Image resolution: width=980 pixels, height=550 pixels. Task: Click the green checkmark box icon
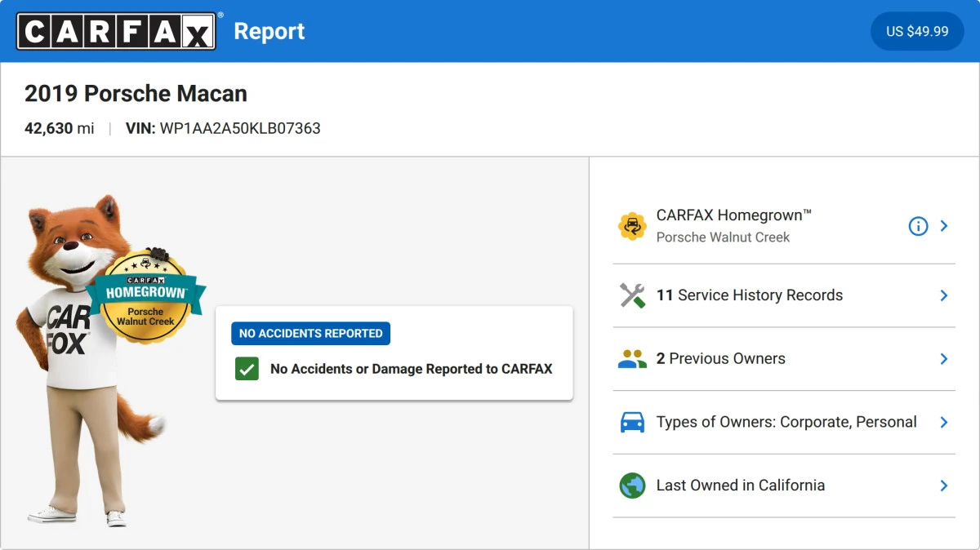point(247,369)
